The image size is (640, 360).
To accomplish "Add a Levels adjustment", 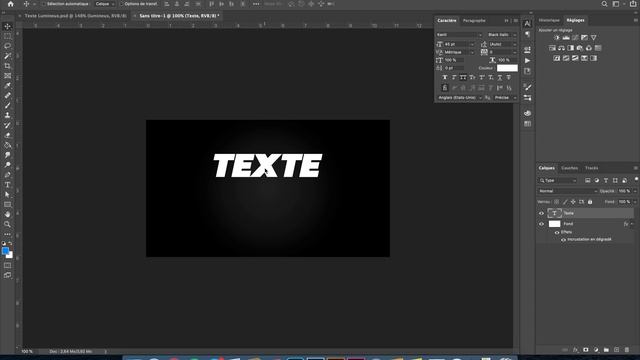I will (566, 38).
